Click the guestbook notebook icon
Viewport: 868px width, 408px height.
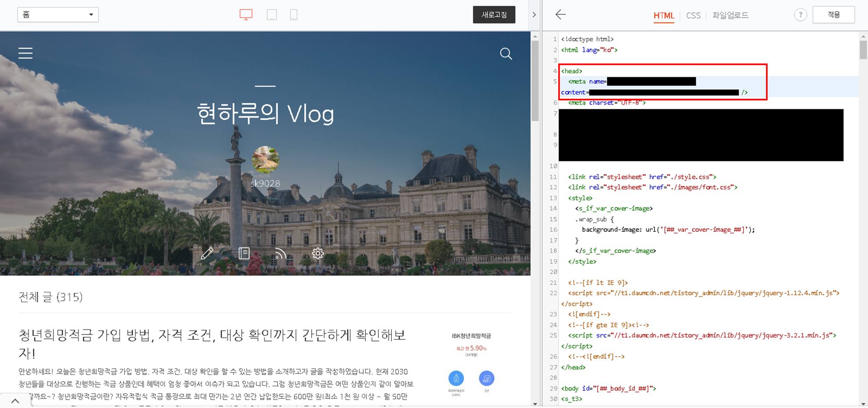pos(244,253)
